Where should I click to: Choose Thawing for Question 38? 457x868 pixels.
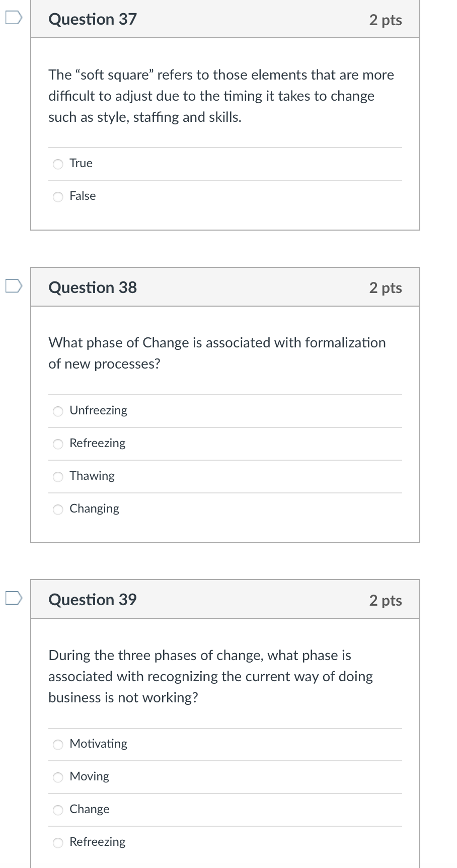point(58,477)
